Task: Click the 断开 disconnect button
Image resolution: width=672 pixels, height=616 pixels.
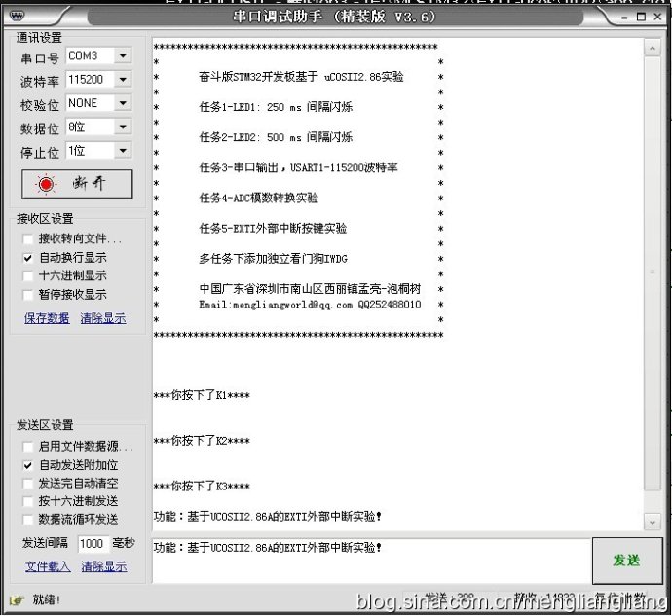Action: click(77, 184)
